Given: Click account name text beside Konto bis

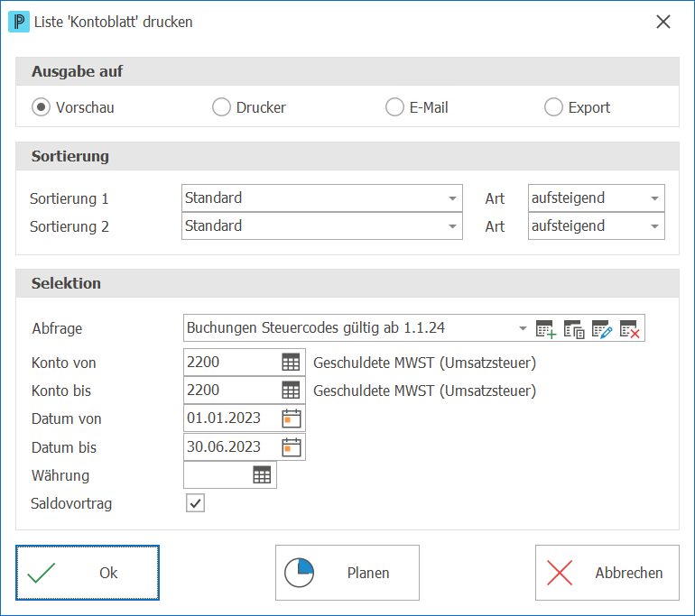Looking at the screenshot, I should [x=424, y=391].
